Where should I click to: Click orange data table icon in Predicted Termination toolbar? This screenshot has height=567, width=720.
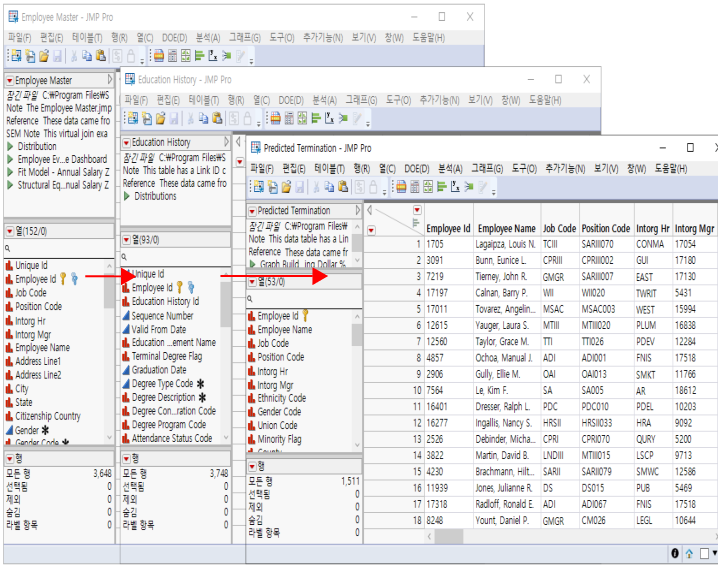(x=401, y=187)
